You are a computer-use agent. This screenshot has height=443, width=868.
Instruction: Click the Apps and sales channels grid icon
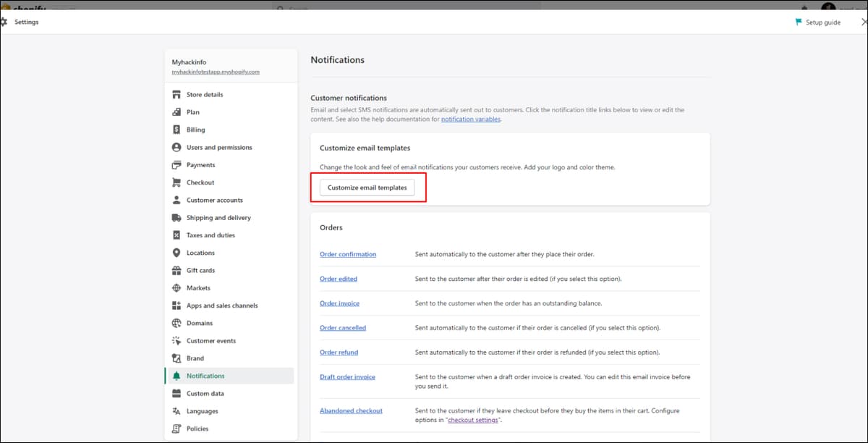click(x=176, y=305)
